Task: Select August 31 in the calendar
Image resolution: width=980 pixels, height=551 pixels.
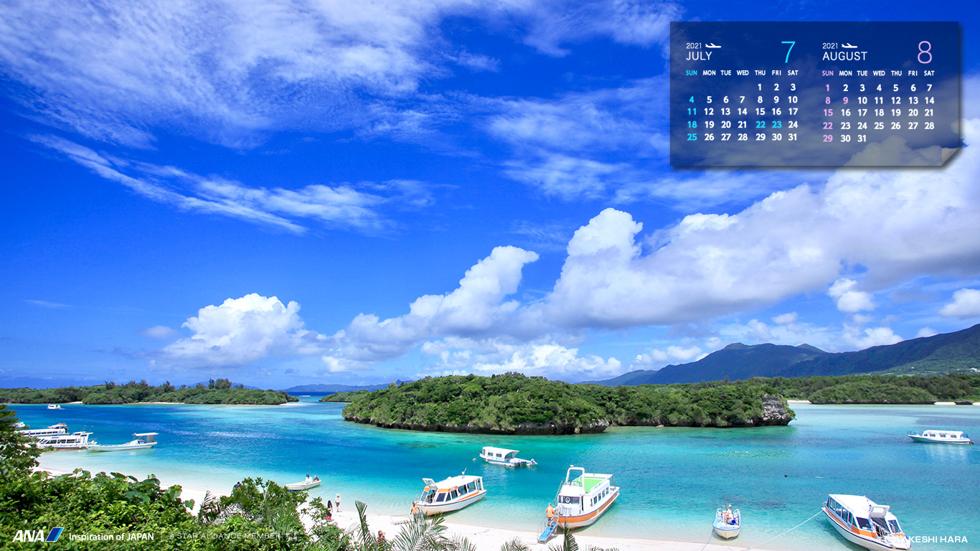Action: [x=862, y=138]
